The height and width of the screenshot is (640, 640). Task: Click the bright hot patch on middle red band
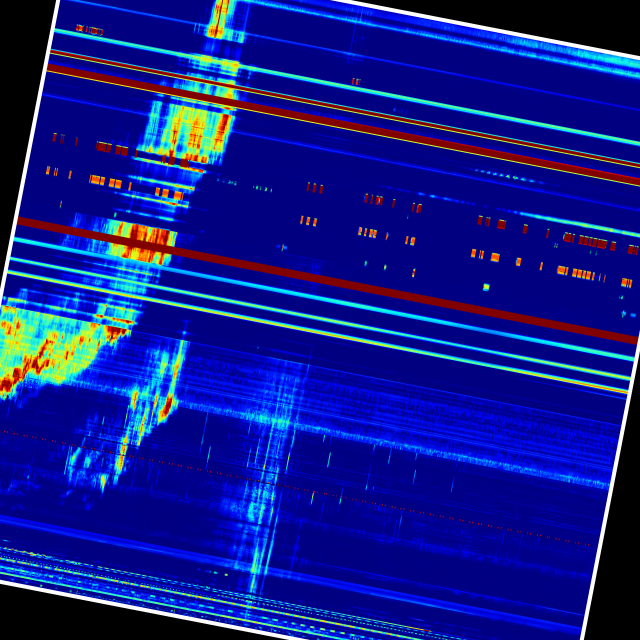pyautogui.click(x=140, y=240)
